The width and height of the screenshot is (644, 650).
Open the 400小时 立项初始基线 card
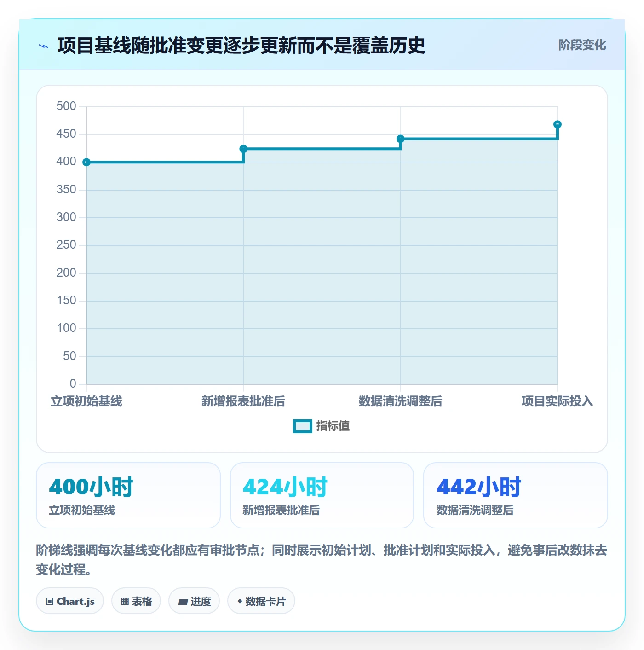tap(128, 495)
